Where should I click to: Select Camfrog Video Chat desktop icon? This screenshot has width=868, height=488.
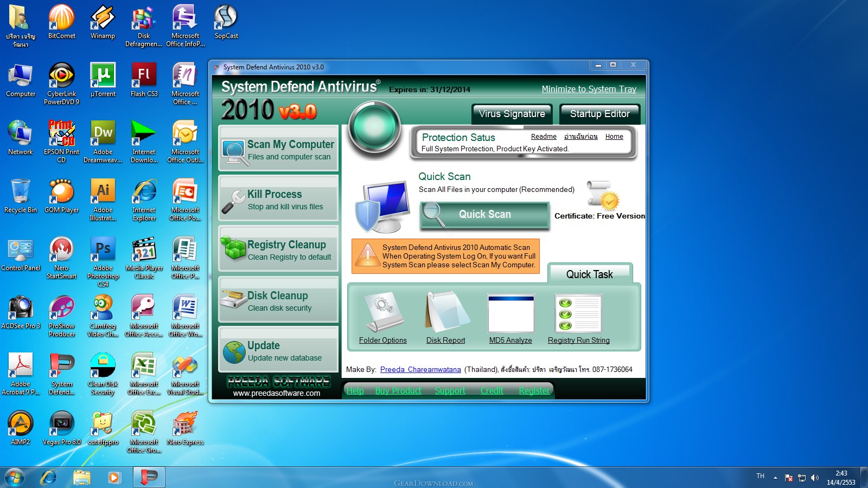point(103,316)
